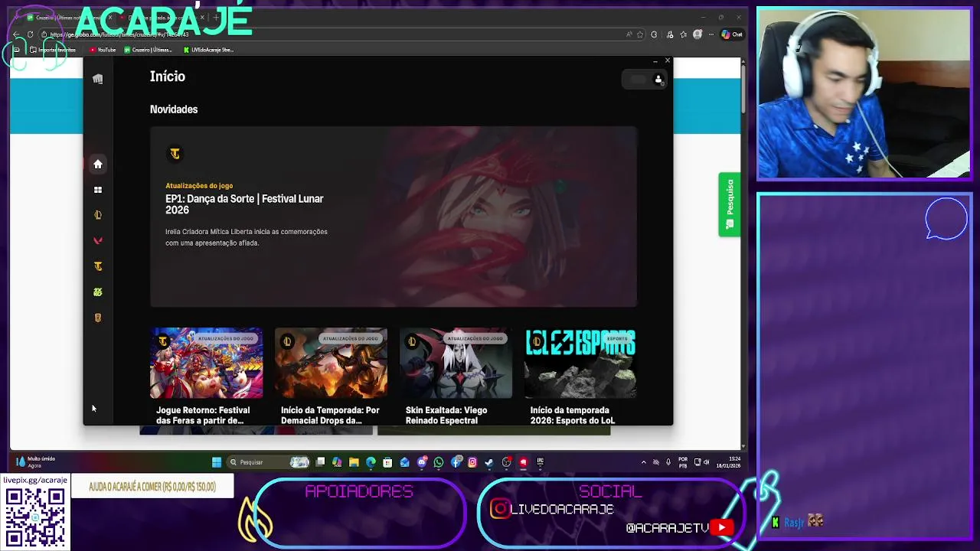Image resolution: width=980 pixels, height=551 pixels.
Task: Open the Copilot taskbar icon
Action: tap(336, 461)
